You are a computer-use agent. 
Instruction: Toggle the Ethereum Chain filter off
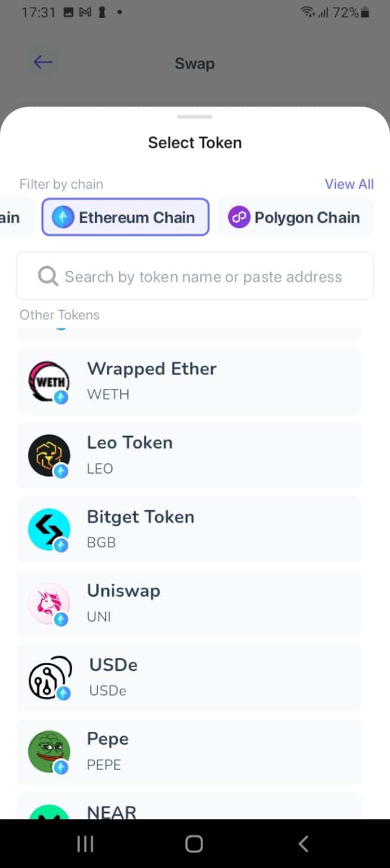tap(125, 217)
